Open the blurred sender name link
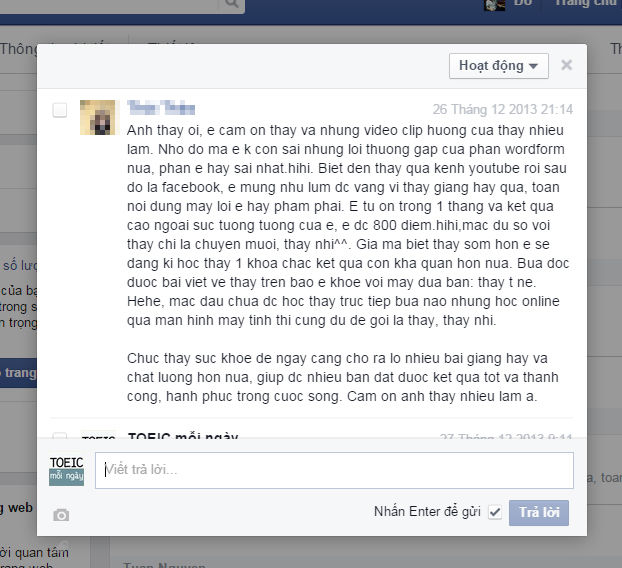Viewport: 622px width, 568px height. pyautogui.click(x=161, y=108)
